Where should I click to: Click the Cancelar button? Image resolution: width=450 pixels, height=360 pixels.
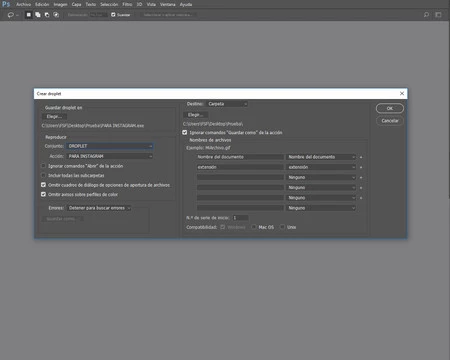click(x=390, y=121)
